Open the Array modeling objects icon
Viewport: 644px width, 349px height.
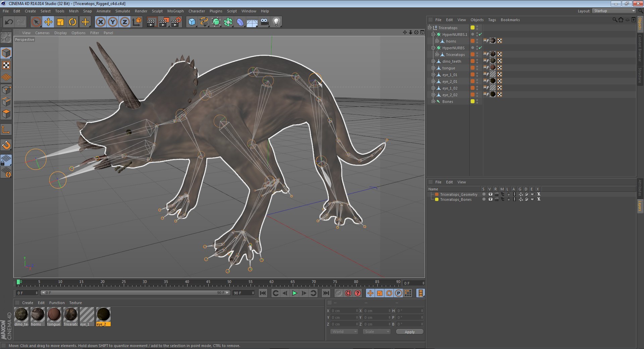(228, 22)
